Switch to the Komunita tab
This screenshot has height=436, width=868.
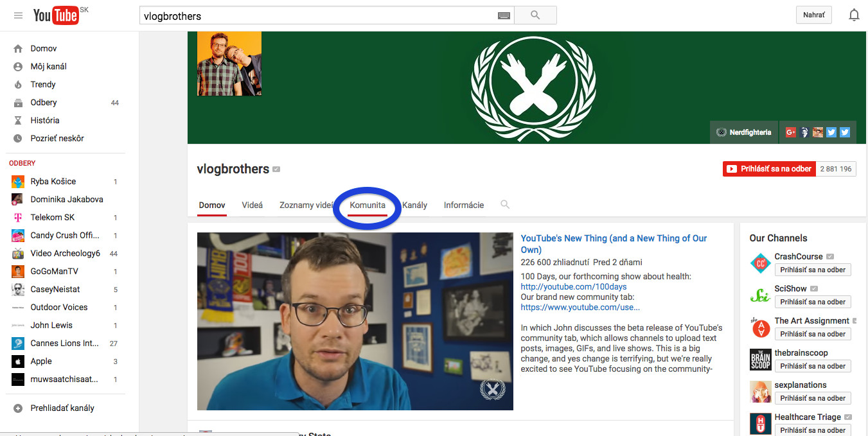[x=368, y=205]
